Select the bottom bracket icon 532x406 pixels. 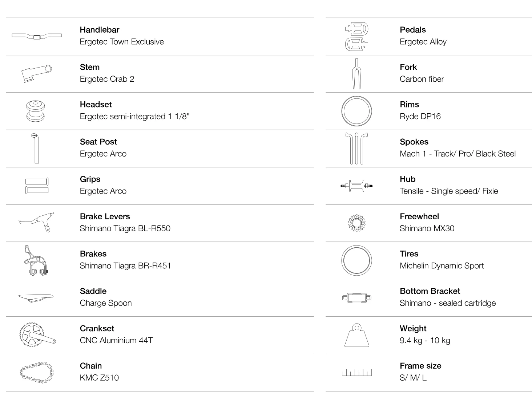point(356,298)
